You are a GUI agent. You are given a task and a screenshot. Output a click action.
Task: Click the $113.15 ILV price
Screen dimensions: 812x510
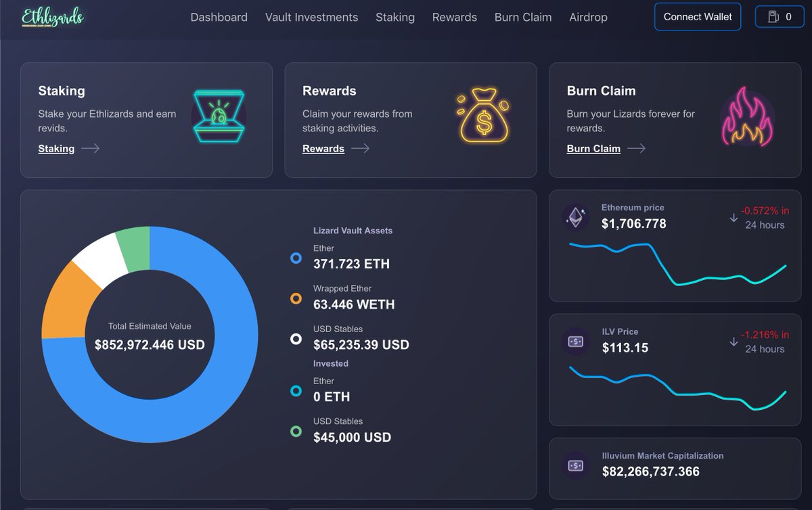(625, 348)
